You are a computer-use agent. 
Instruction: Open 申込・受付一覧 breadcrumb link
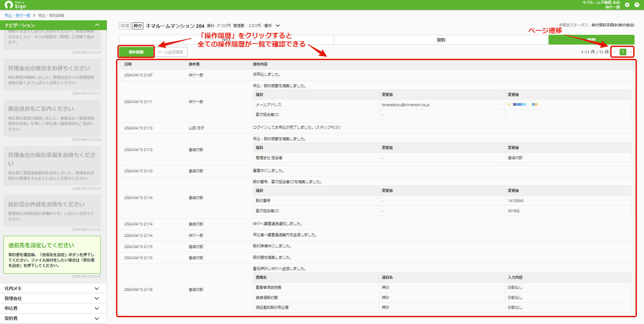[18, 16]
